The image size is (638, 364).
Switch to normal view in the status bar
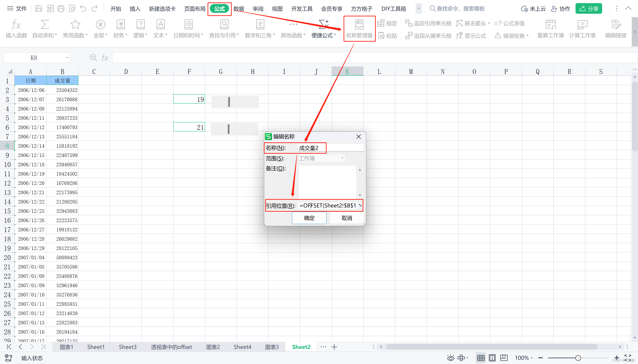pyautogui.click(x=480, y=358)
